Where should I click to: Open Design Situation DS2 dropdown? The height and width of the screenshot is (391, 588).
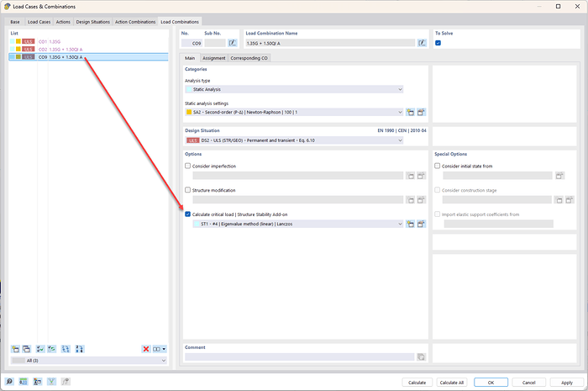[294, 140]
